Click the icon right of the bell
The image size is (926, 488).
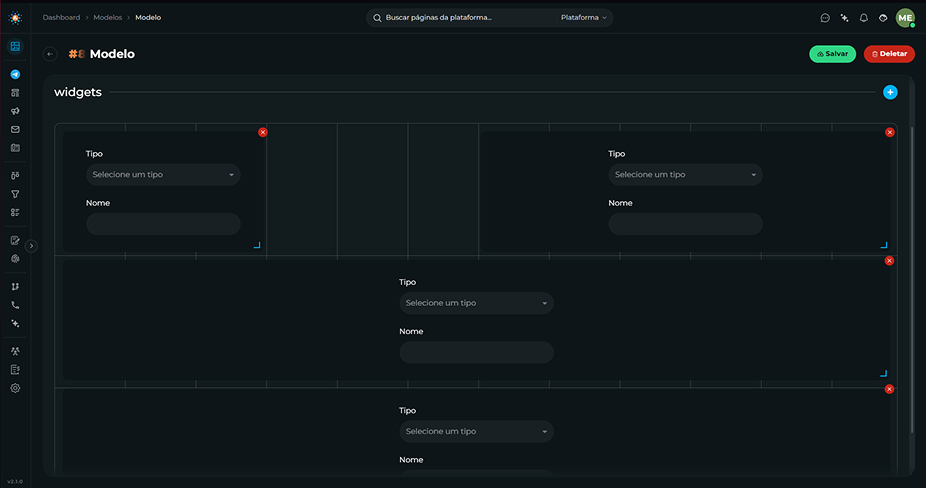883,18
